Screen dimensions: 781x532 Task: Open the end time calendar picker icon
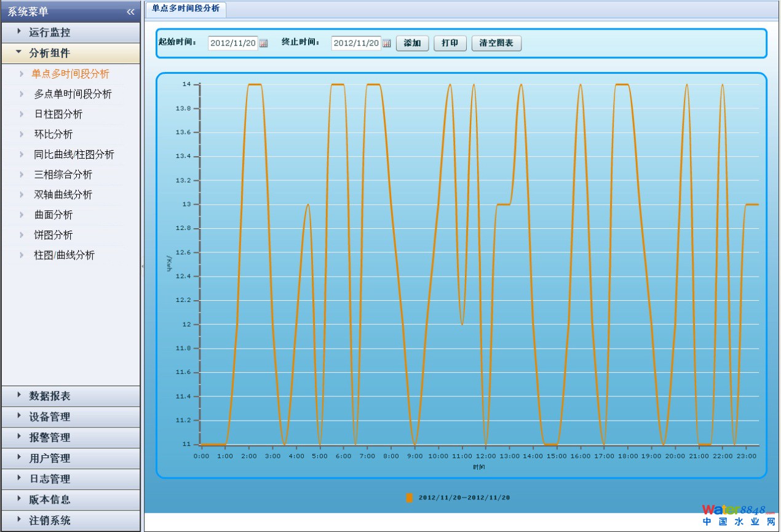pos(387,44)
